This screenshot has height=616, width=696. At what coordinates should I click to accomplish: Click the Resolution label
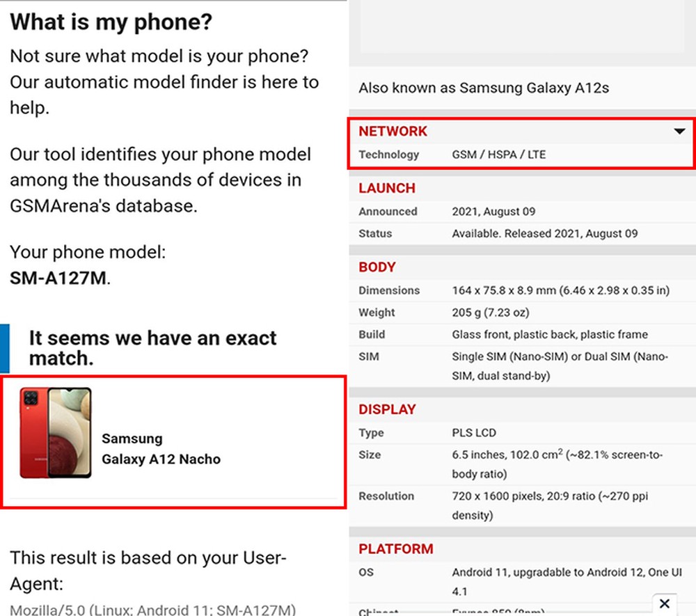[x=386, y=496]
